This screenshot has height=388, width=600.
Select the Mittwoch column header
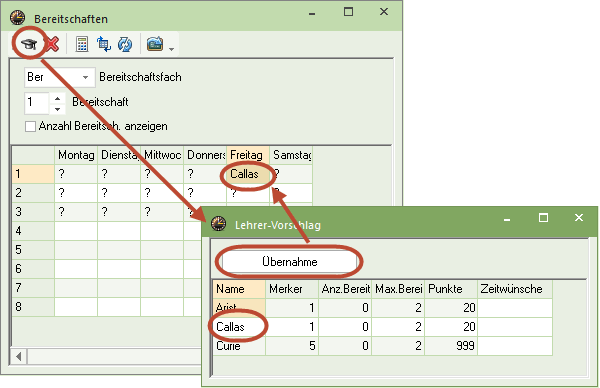click(162, 155)
